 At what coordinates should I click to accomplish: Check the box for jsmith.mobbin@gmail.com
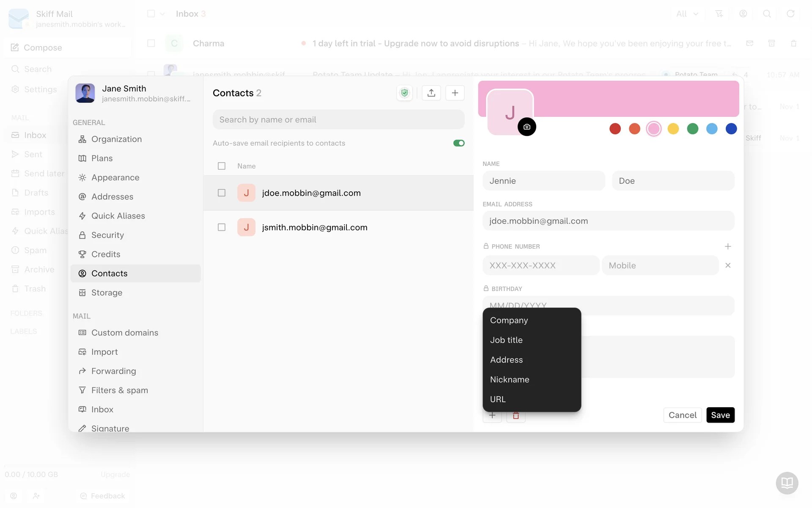(222, 227)
